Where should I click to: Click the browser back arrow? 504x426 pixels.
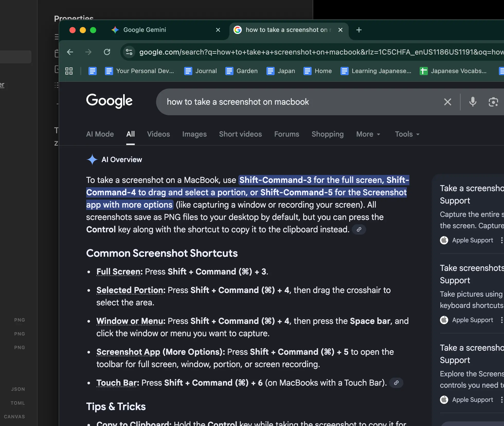point(70,52)
